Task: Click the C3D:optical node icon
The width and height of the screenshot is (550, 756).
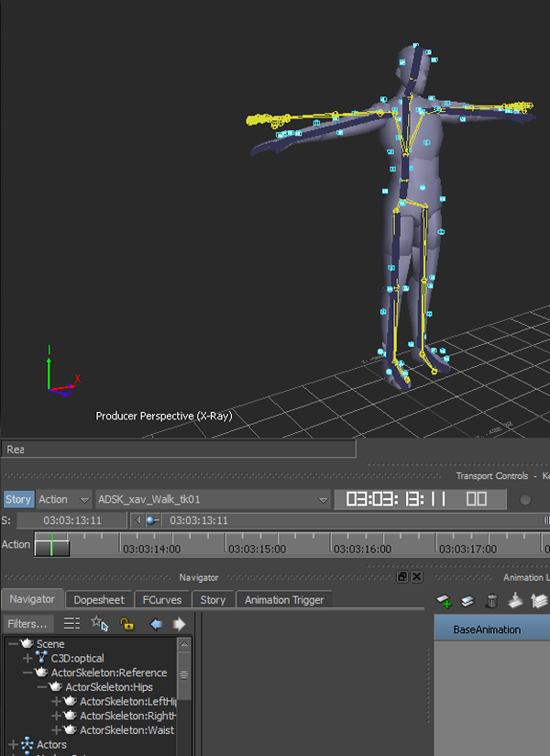Action: pyautogui.click(x=41, y=658)
